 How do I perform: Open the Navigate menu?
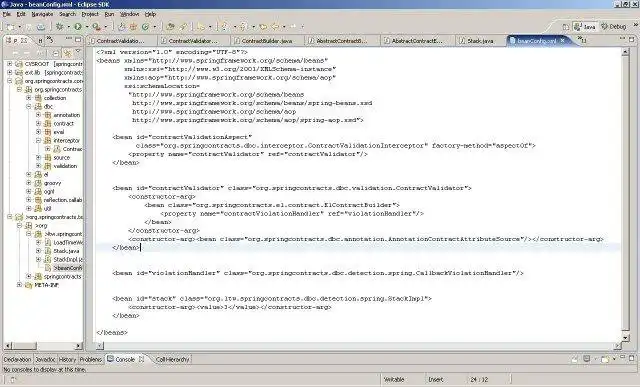coord(42,14)
